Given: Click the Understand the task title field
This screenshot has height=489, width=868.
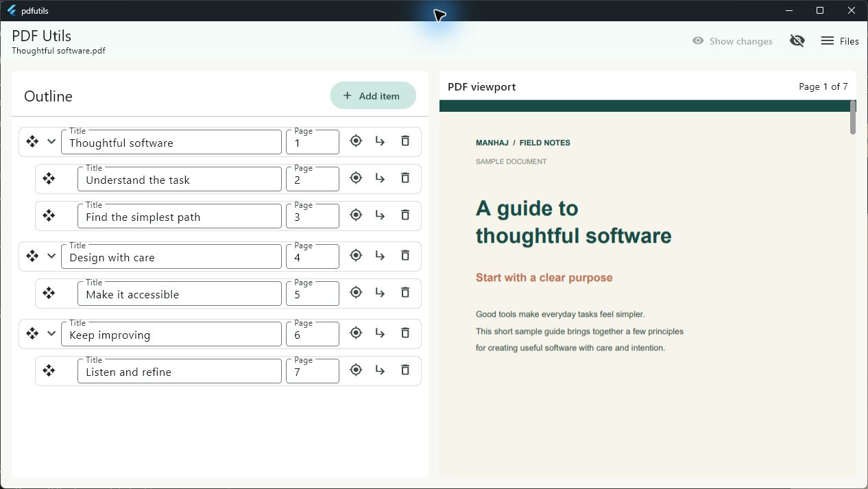Looking at the screenshot, I should point(180,179).
